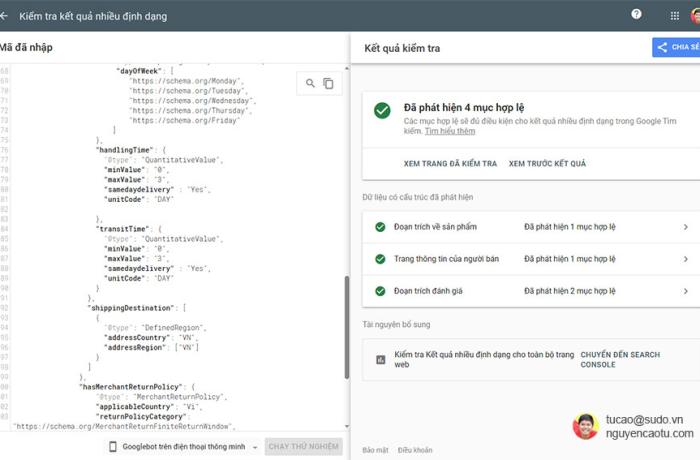Click the CHIA SẺ share button
This screenshot has width=700, height=460.
pyautogui.click(x=676, y=47)
